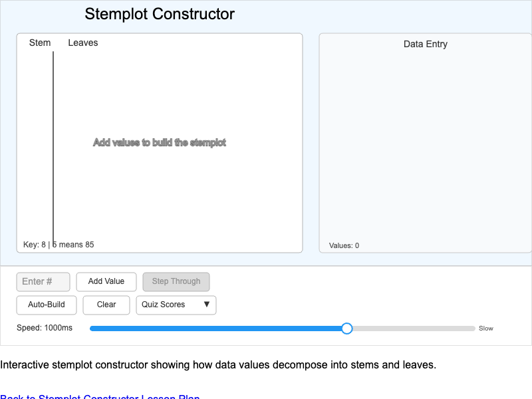
Task: Click the Slow label beside the slider
Action: 485,328
